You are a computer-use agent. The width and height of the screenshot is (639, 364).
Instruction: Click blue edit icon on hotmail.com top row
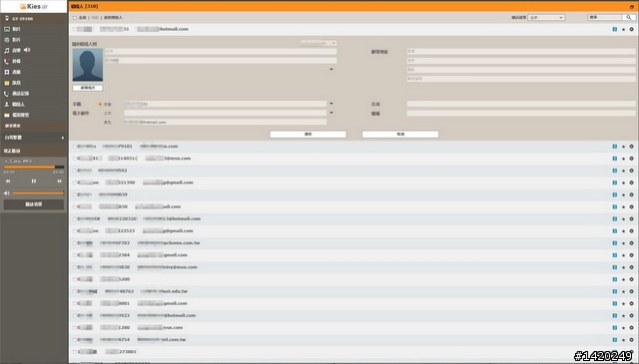(615, 29)
